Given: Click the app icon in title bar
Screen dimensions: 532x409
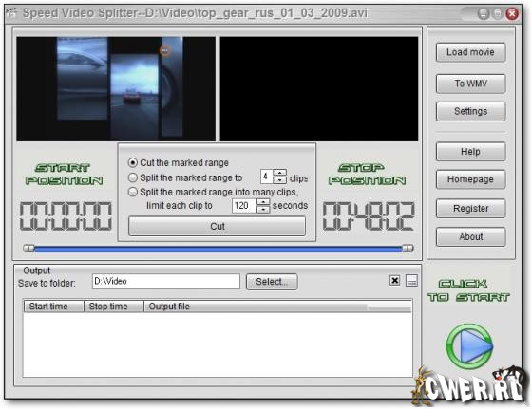Looking at the screenshot, I should 11,13.
